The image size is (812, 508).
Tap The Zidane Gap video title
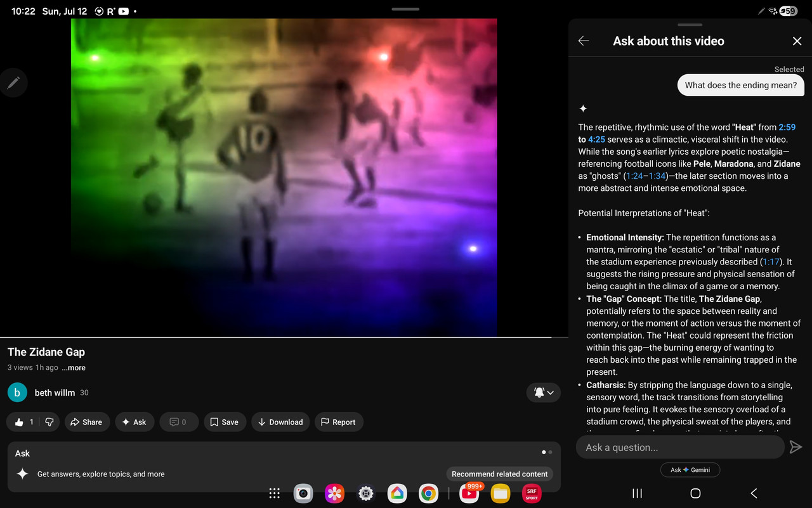[46, 352]
